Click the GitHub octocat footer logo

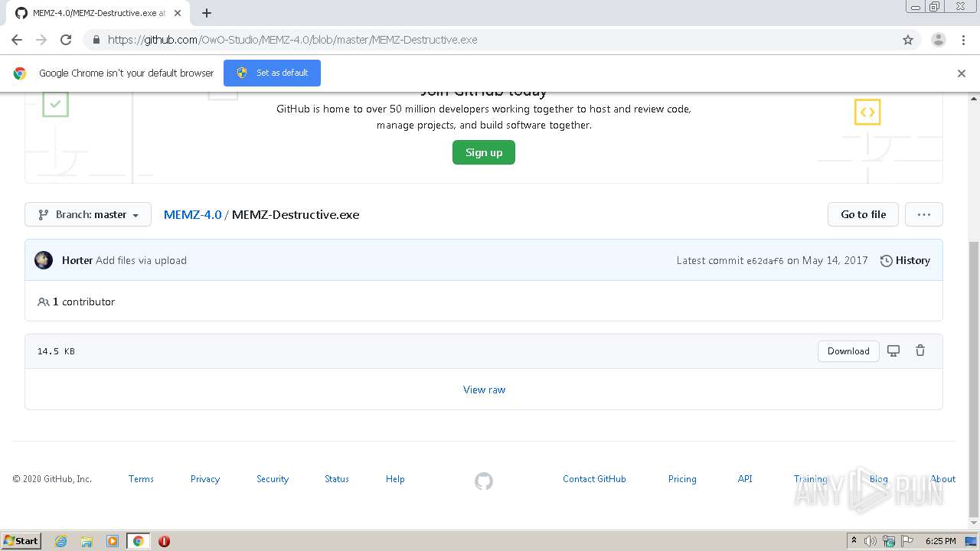click(484, 481)
